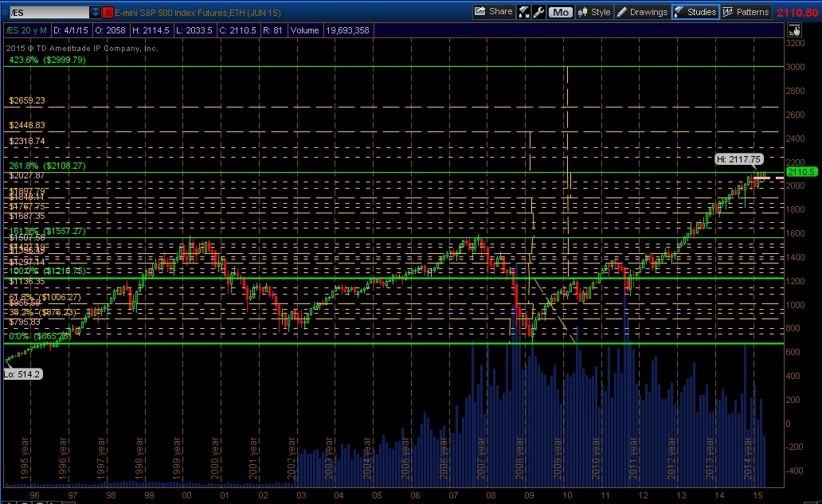The width and height of the screenshot is (822, 504).
Task: Click the 'H: 2114.5' high value
Action: pyautogui.click(x=151, y=30)
